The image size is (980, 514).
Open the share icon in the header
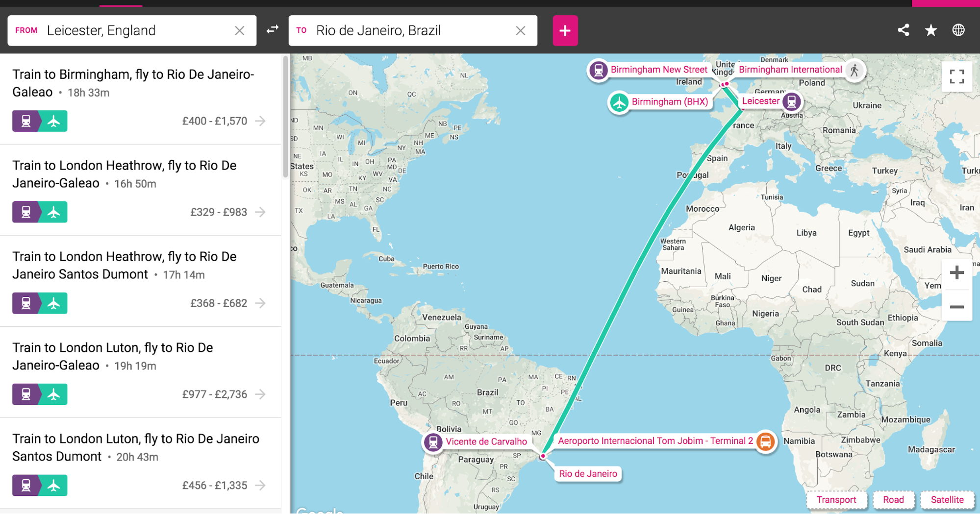tap(904, 30)
